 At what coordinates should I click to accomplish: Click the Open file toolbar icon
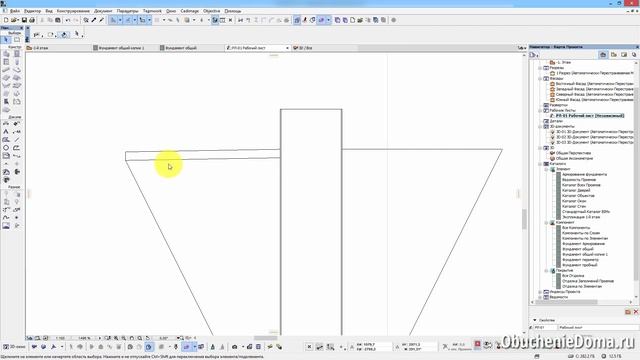point(13,20)
